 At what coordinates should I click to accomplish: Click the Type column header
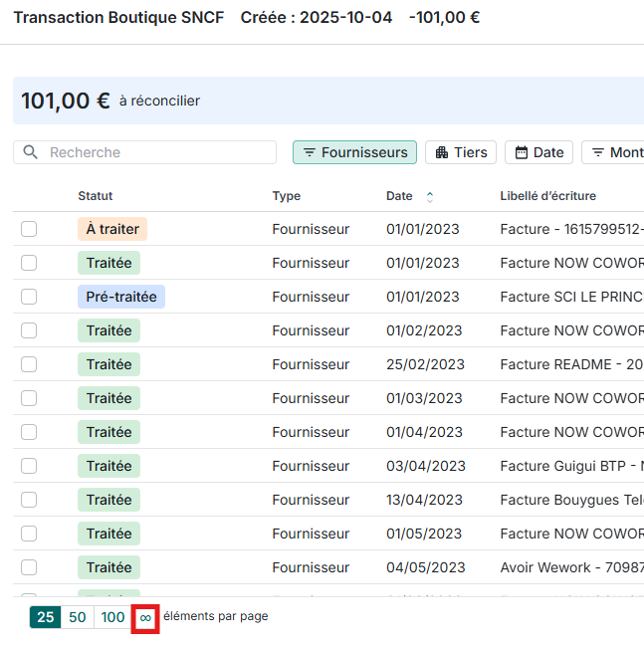286,196
